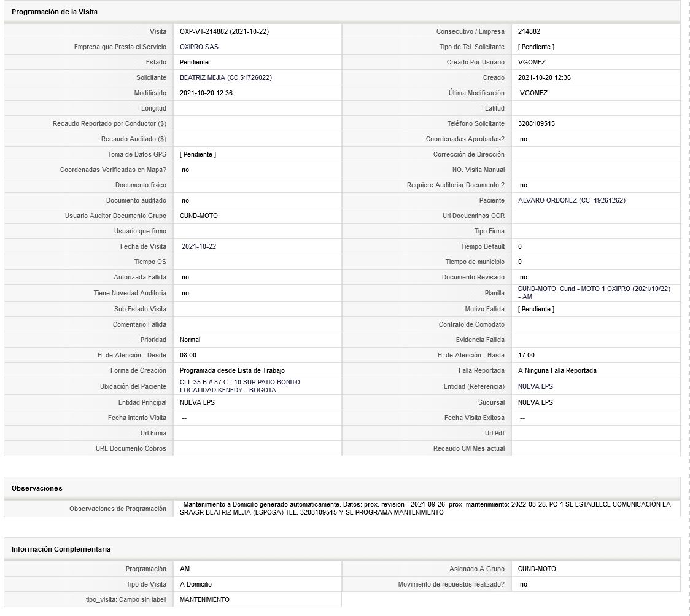Click H. de Atención - Desde value 08:00
This screenshot has width=690, height=616.
[188, 356]
